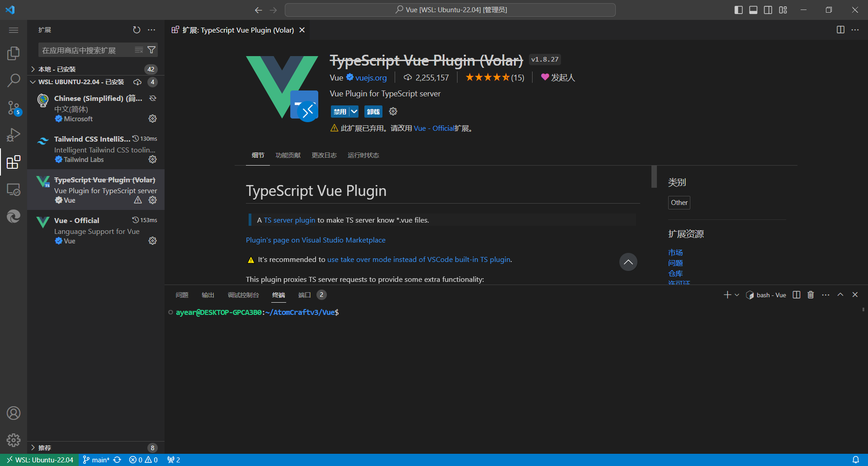868x466 pixels.
Task: Open the vuejs.org publisher link
Action: pyautogui.click(x=371, y=78)
